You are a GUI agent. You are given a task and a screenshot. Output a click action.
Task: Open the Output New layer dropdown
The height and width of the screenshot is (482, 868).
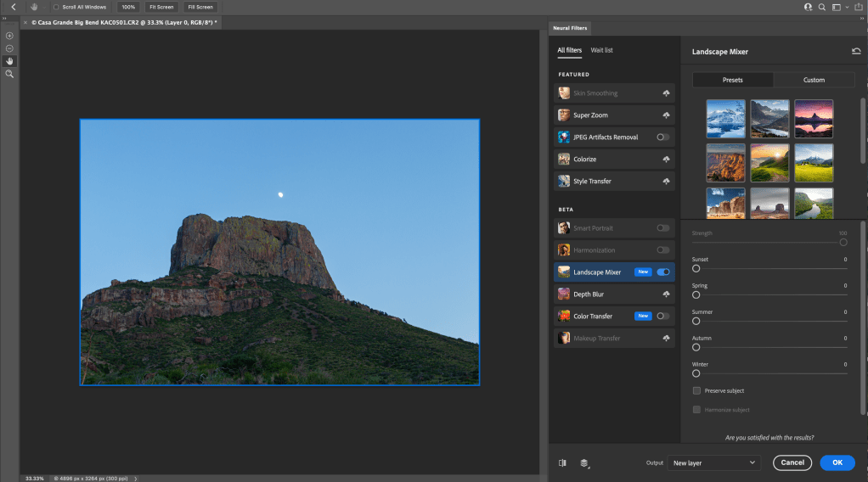pyautogui.click(x=713, y=463)
